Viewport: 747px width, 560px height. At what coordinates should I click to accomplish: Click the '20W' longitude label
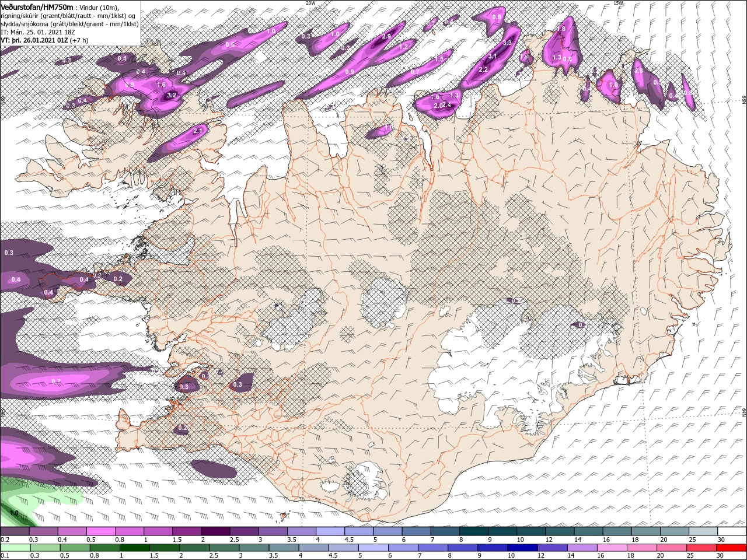(310, 3)
